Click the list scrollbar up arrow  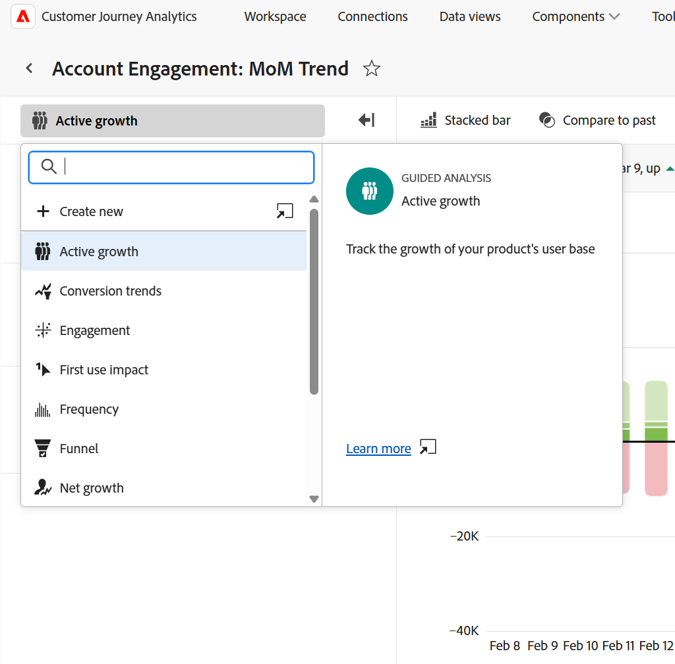click(x=314, y=199)
